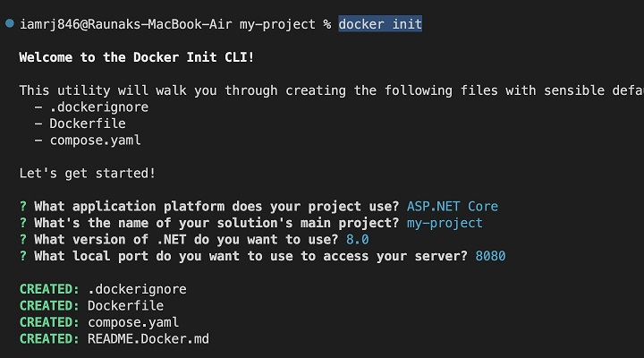Open compose.yaml in the CREATED output

point(133,322)
